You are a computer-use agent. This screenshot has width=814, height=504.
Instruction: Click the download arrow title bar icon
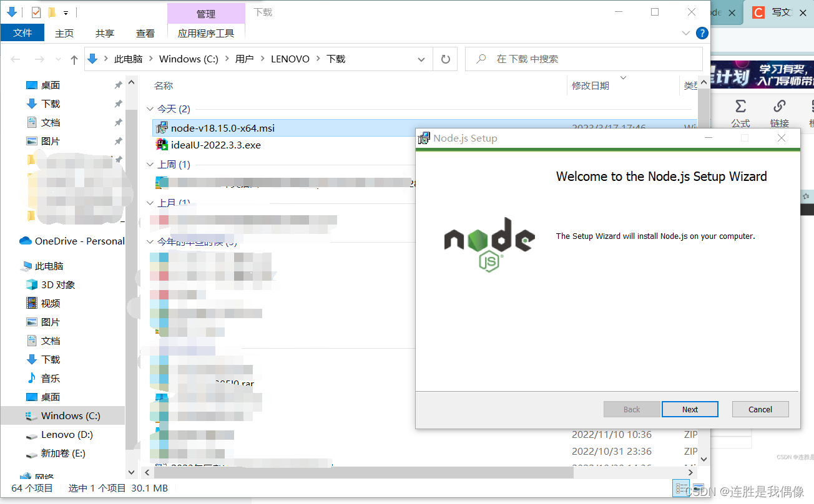11,12
